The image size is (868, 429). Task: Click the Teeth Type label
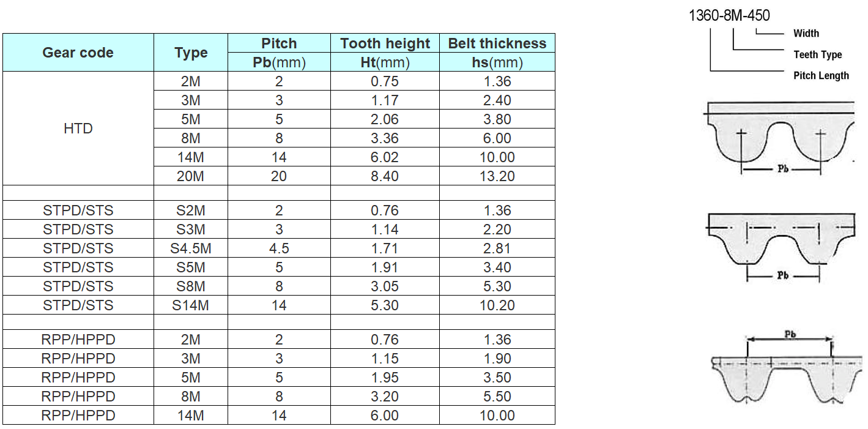pos(818,54)
